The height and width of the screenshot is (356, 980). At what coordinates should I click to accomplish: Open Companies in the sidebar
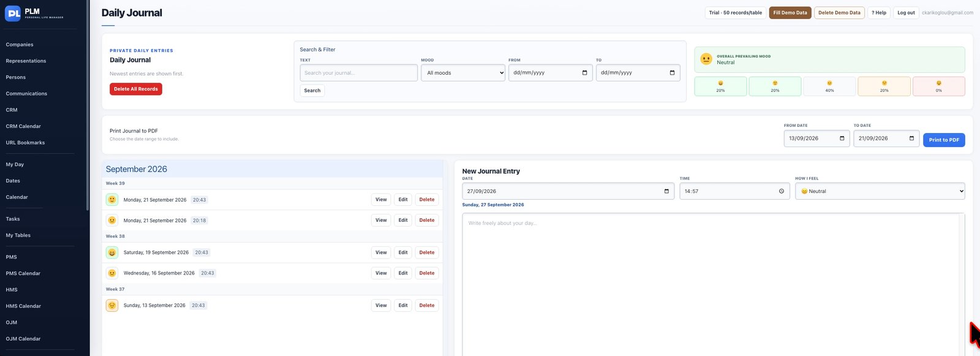20,45
